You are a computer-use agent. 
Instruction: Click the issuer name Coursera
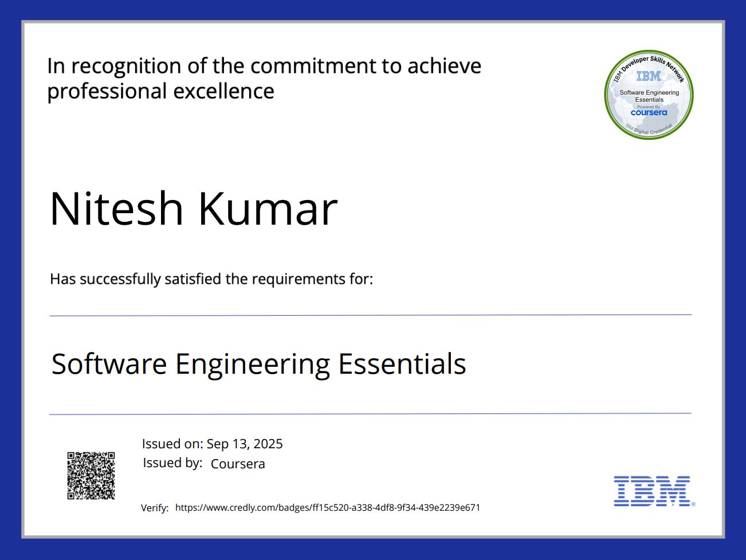click(238, 464)
